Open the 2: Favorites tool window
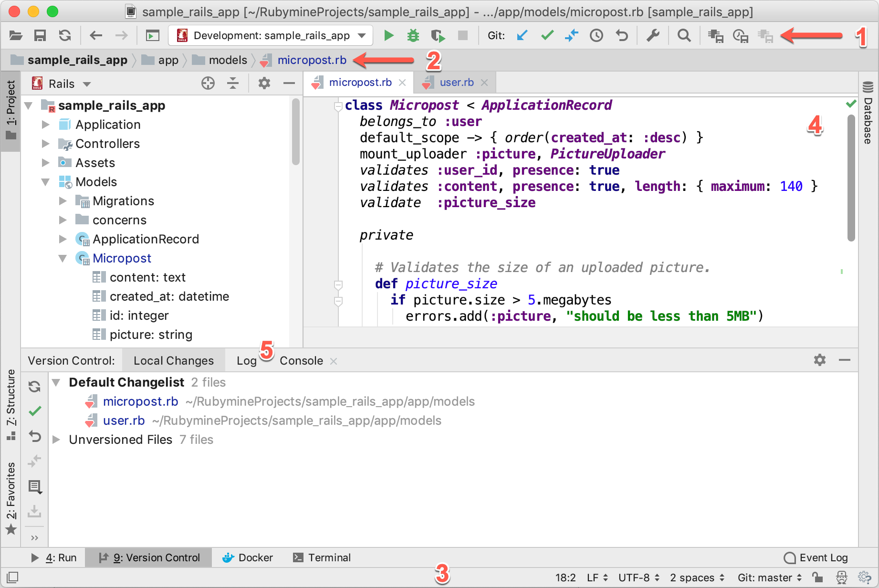The height and width of the screenshot is (588, 879). [10, 498]
